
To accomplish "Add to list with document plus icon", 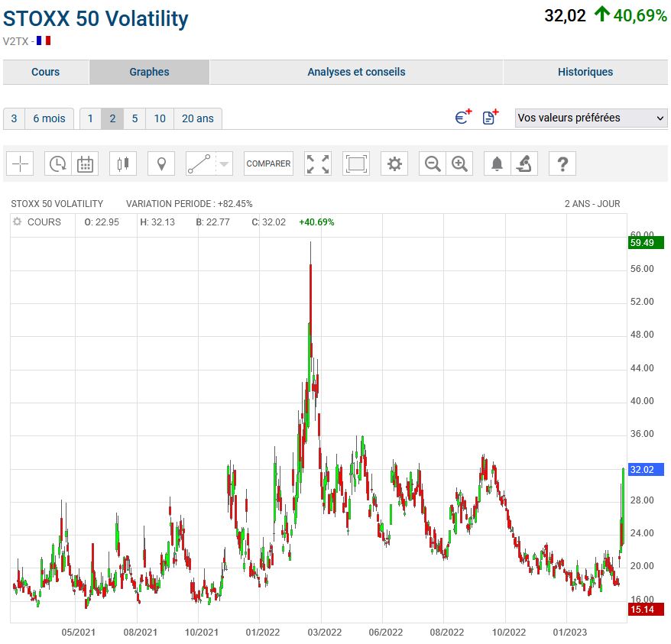I will pyautogui.click(x=491, y=116).
